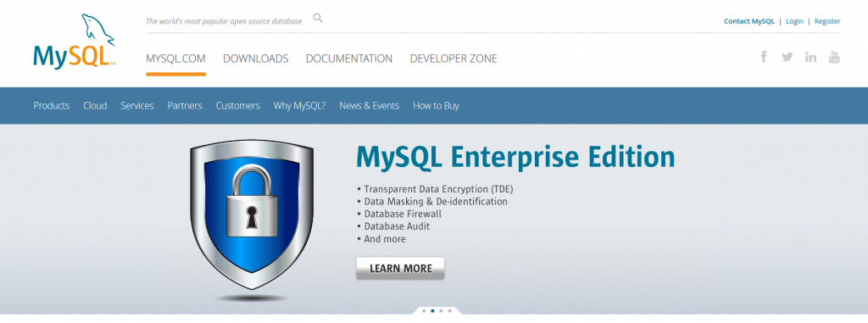The width and height of the screenshot is (868, 323).
Task: Open the Customers menu item
Action: pyautogui.click(x=238, y=105)
